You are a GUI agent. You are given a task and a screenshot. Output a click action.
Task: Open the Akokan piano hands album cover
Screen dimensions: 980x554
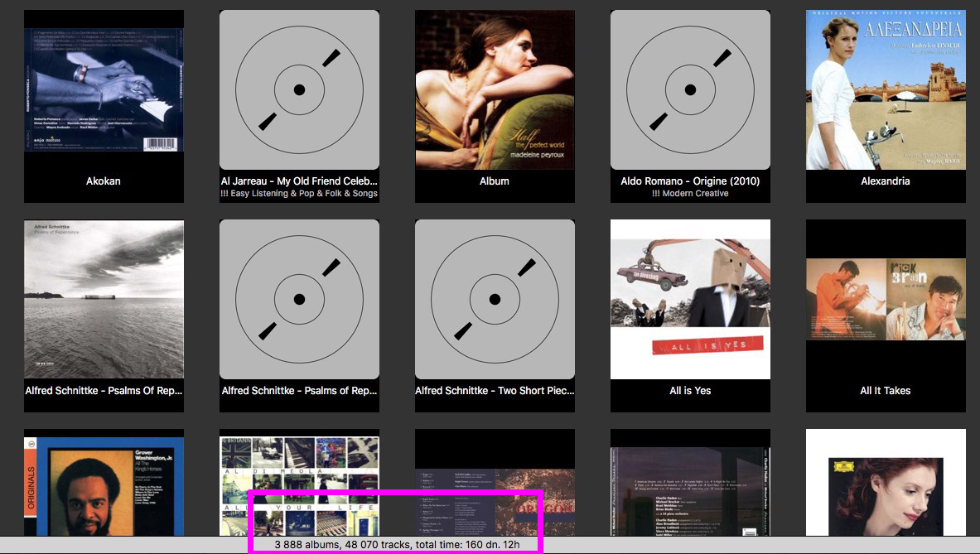(x=104, y=89)
